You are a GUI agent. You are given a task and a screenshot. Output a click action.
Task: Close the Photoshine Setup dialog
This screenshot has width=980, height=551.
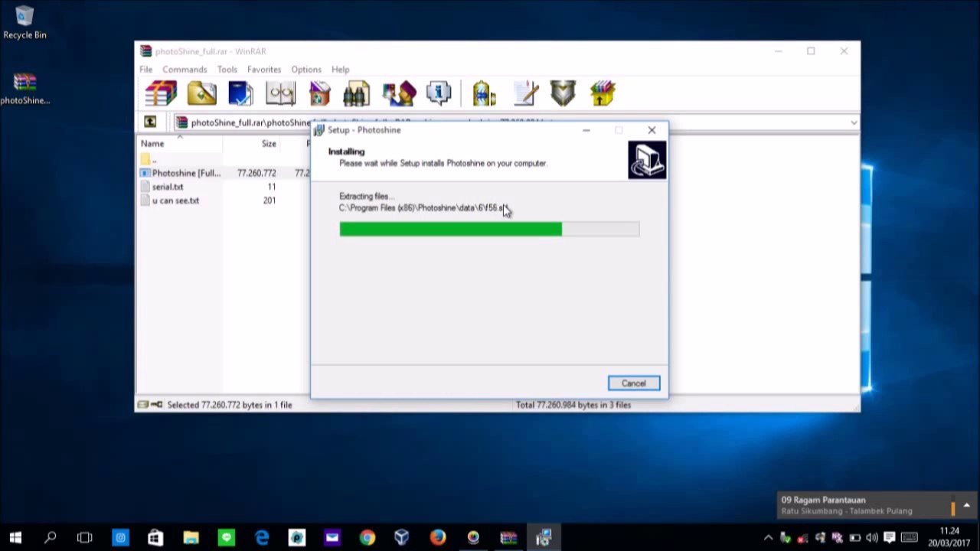tap(652, 130)
